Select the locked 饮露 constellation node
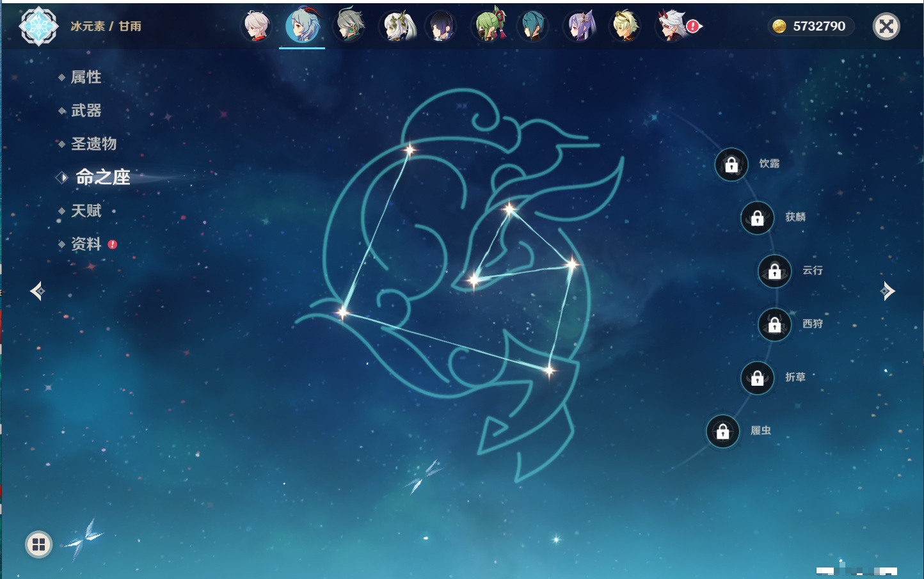The width and height of the screenshot is (924, 579). pos(731,164)
